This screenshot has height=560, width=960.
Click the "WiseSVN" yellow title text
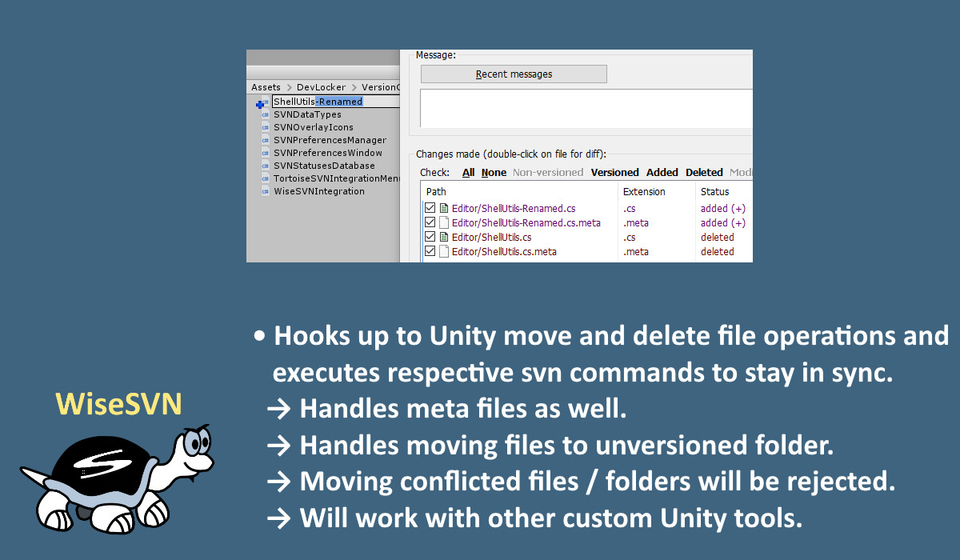(118, 404)
